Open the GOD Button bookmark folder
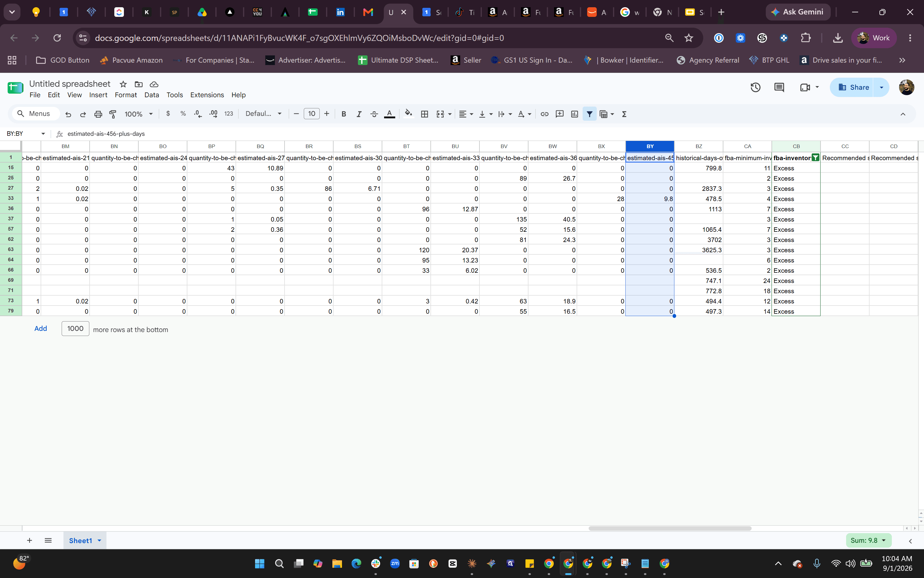 click(x=63, y=60)
